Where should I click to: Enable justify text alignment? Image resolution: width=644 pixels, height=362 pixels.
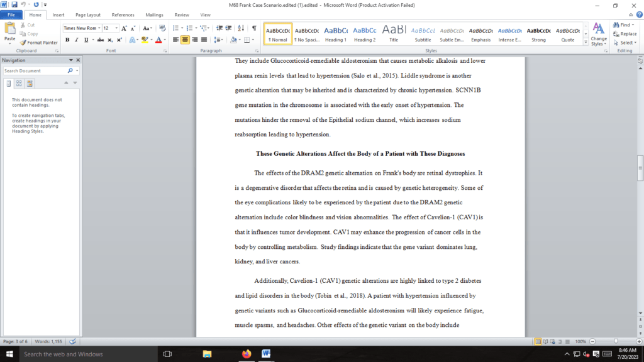203,40
